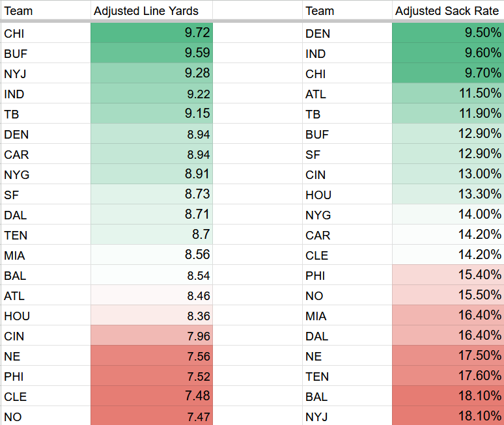Image resolution: width=504 pixels, height=425 pixels.
Task: Select BUF's line yards value 9.59
Action: tap(151, 53)
